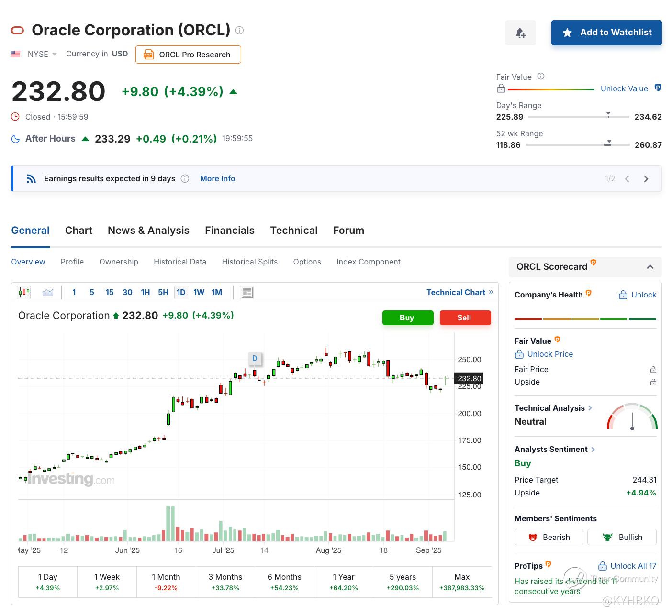The image size is (672, 616).
Task: Vote Bearish in Members' Sentiments
Action: (549, 537)
